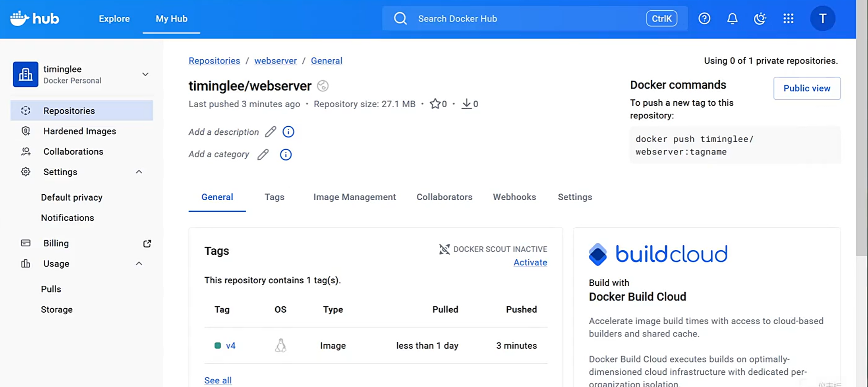The width and height of the screenshot is (868, 387).
Task: Open the Image Management tab
Action: coord(355,197)
